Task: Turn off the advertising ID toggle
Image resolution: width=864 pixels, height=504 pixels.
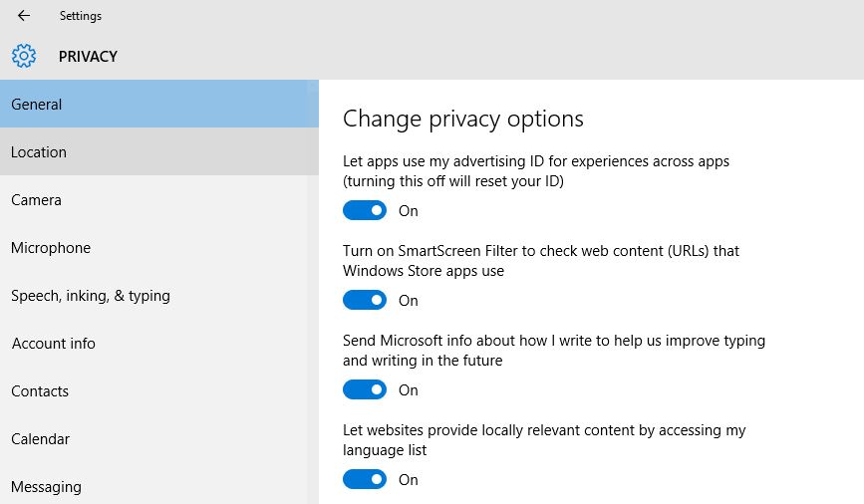Action: pyautogui.click(x=365, y=210)
